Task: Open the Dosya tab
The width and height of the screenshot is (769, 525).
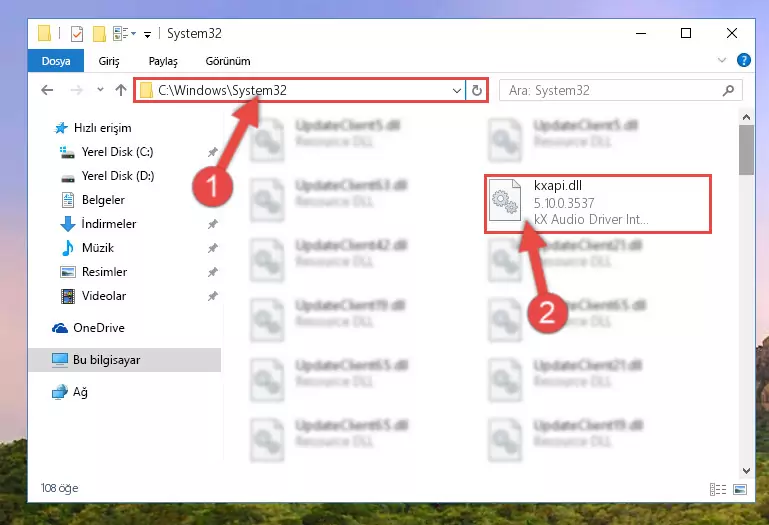Action: point(56,61)
